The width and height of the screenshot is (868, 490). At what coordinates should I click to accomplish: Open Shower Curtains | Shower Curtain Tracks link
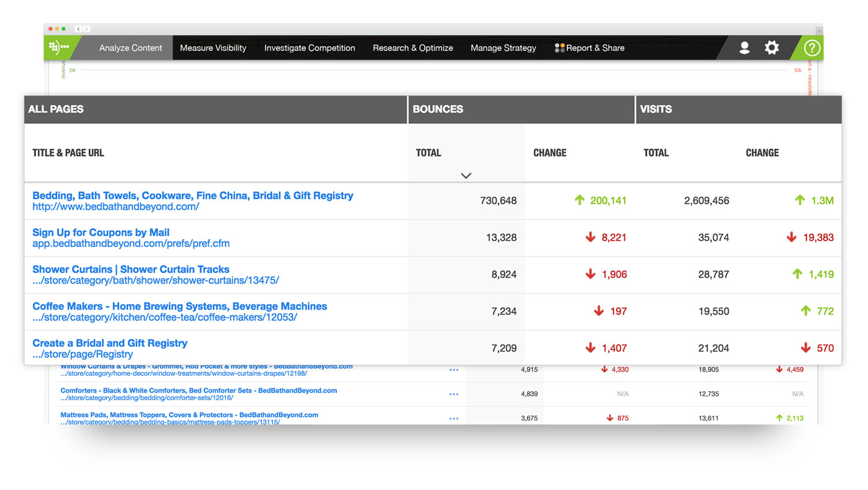click(131, 269)
